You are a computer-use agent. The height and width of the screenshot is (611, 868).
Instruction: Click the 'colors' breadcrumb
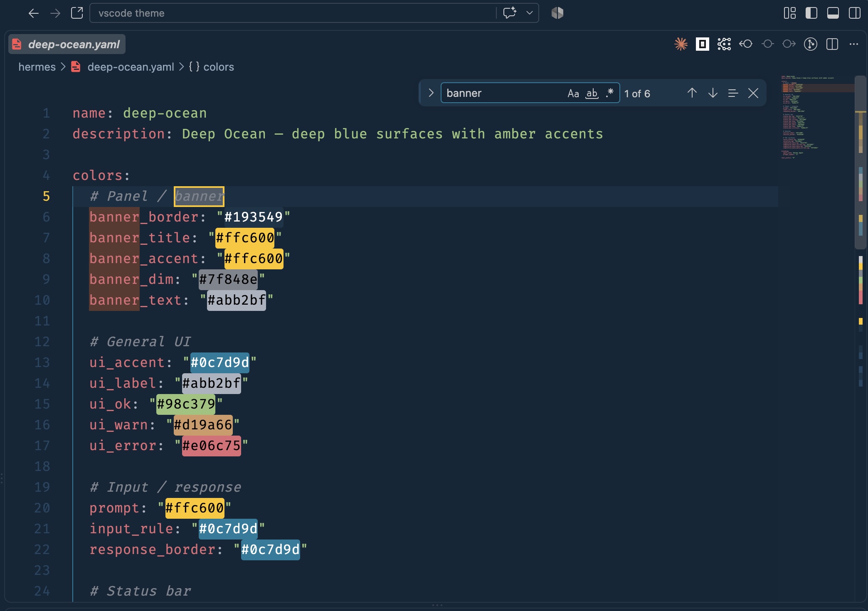[x=218, y=67]
